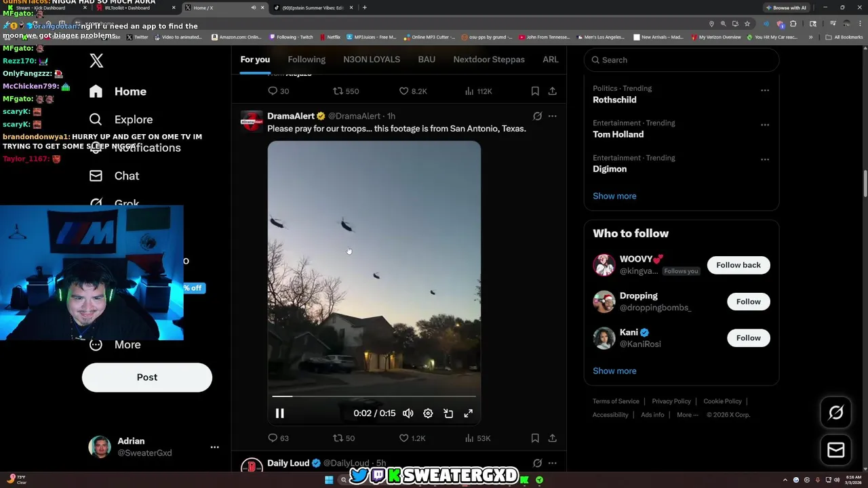The height and width of the screenshot is (488, 868).
Task: Open the Terms of Service footer link
Action: pyautogui.click(x=616, y=401)
